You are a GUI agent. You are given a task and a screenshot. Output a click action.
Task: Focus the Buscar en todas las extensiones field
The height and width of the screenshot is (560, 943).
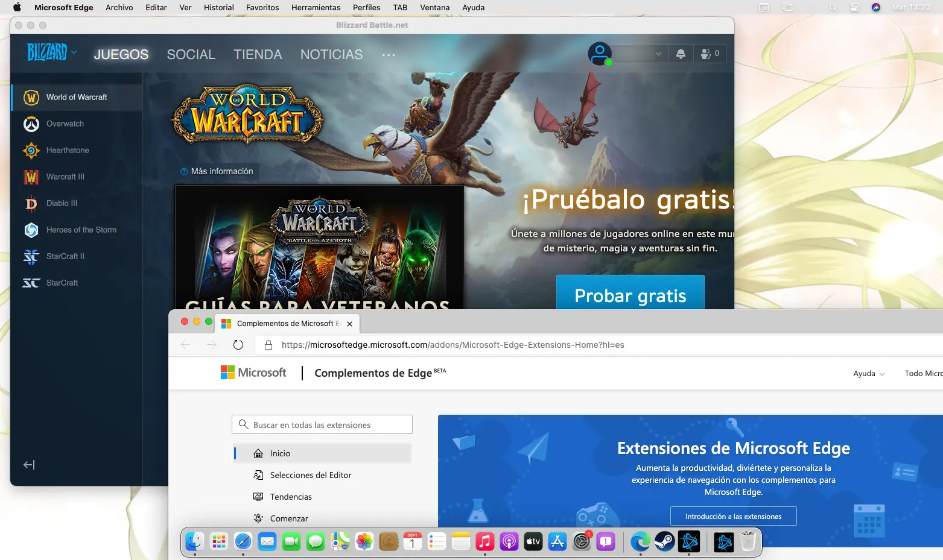[322, 424]
